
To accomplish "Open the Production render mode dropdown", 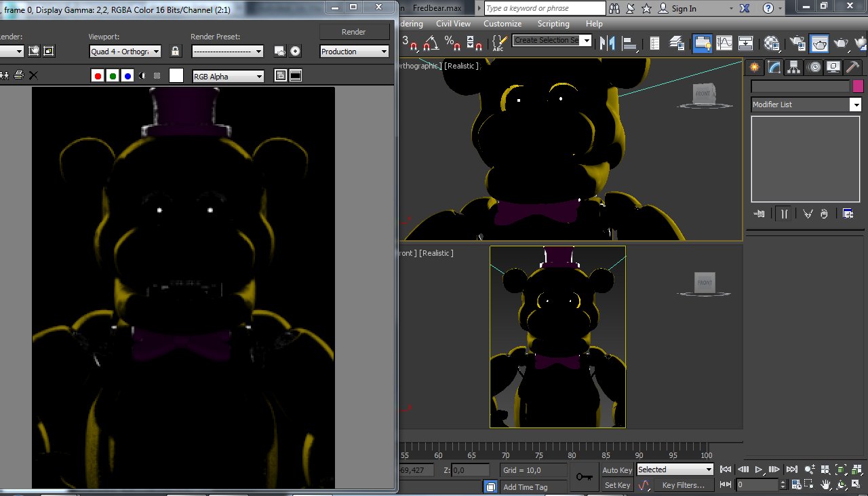I will 354,52.
